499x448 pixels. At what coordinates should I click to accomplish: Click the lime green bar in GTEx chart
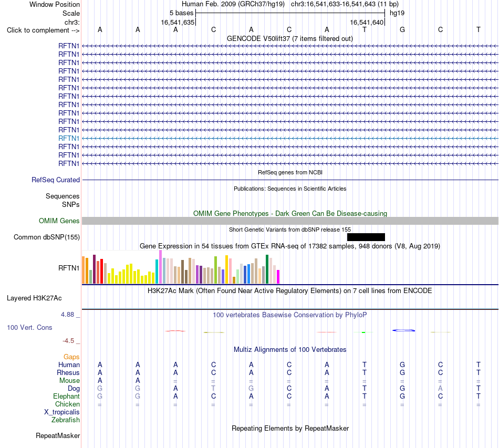215,270
